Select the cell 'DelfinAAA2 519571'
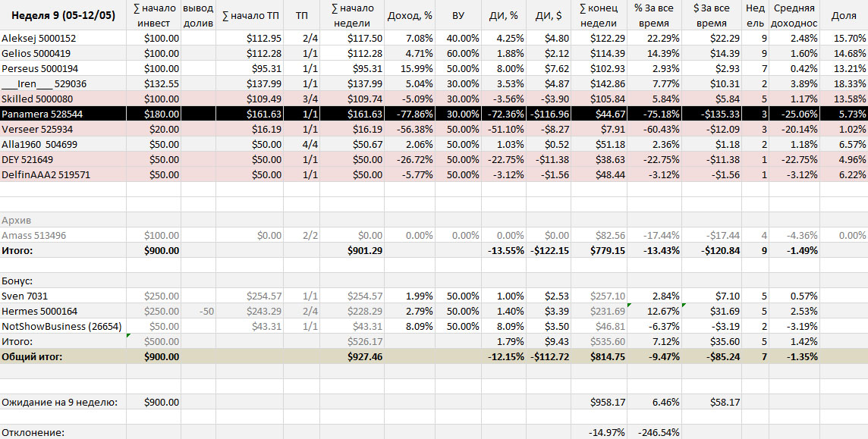The image size is (868, 439). coord(63,174)
